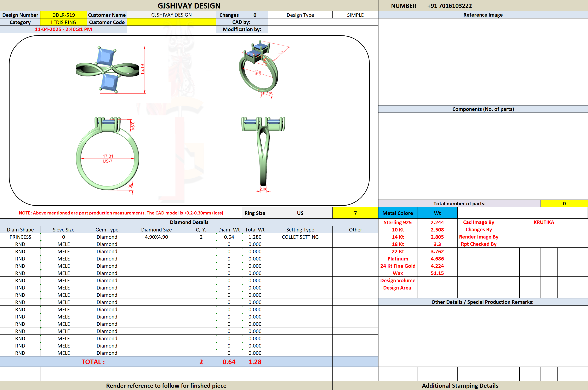Click customer name value GJSHIVAY DESIGN
The width and height of the screenshot is (588, 390).
171,15
